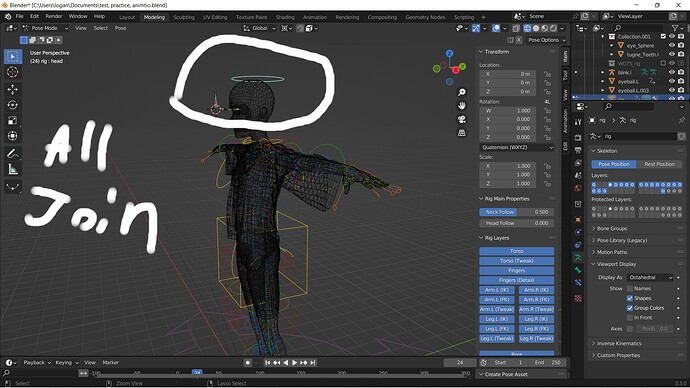Uncheck the Shapes checkbox

click(x=630, y=298)
